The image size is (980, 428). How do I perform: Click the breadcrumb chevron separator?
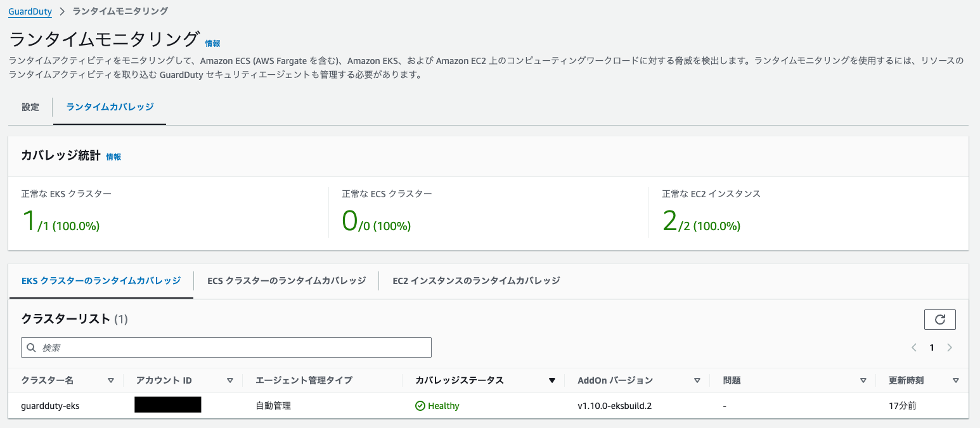(62, 11)
